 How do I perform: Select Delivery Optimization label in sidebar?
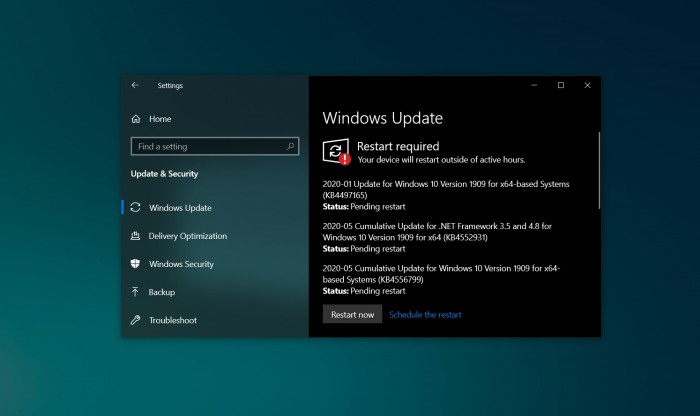tap(188, 236)
